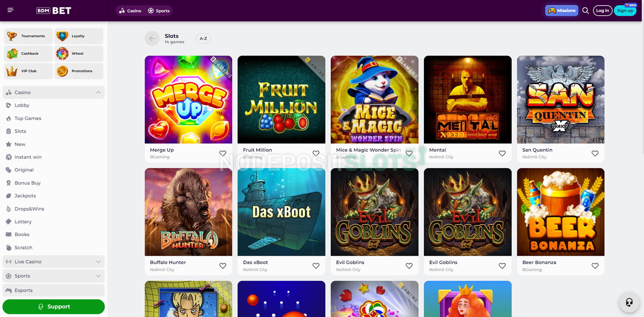Open the Wheel label

click(78, 53)
